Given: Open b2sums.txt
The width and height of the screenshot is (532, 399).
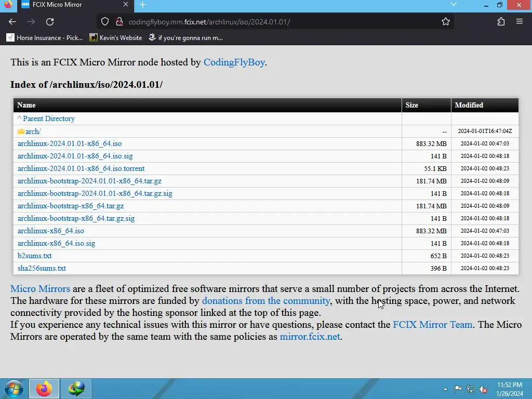Looking at the screenshot, I should 35,256.
